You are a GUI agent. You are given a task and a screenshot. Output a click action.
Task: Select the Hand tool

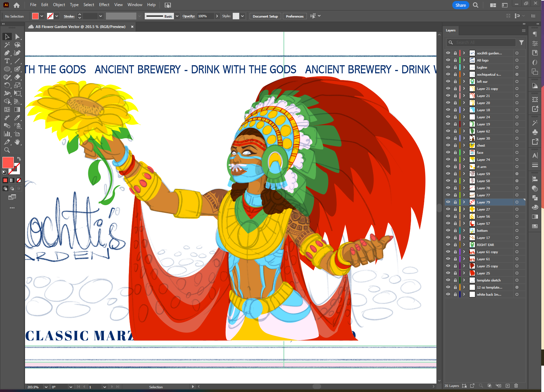click(x=18, y=142)
